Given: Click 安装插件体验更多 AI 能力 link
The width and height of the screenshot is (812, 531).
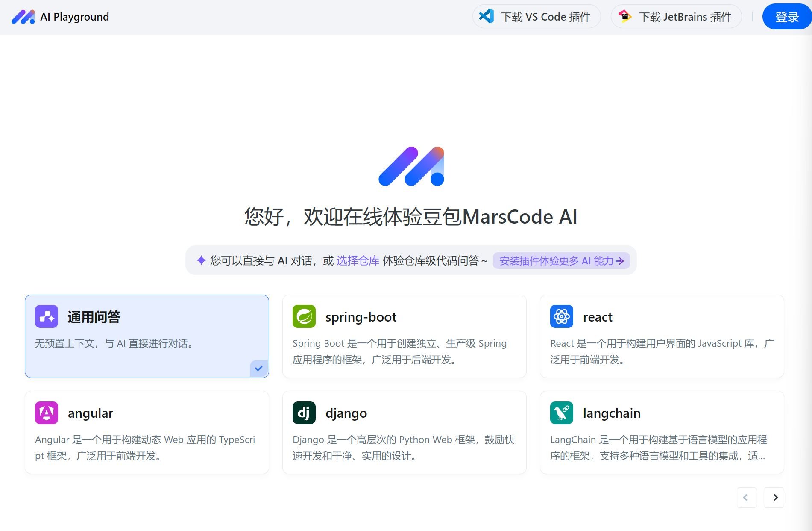Looking at the screenshot, I should click(561, 260).
